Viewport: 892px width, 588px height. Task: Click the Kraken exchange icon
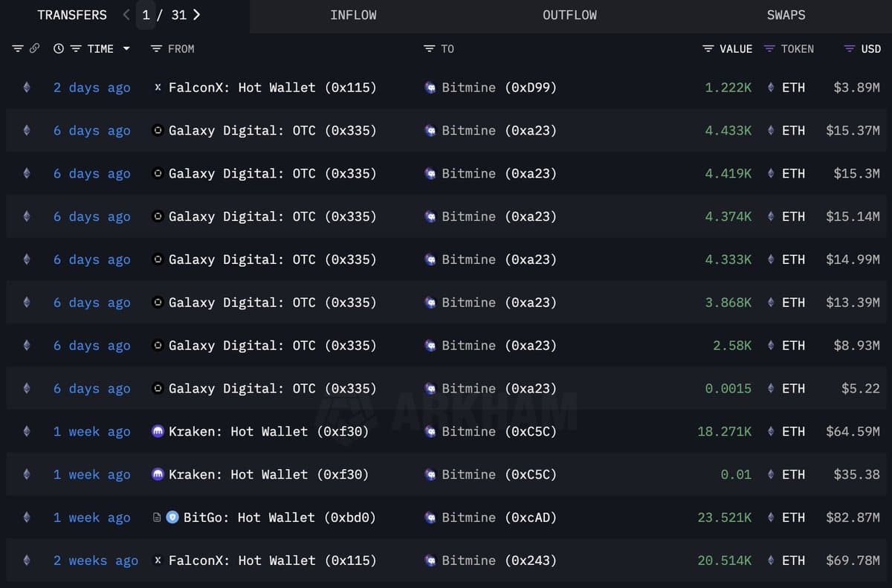point(157,431)
